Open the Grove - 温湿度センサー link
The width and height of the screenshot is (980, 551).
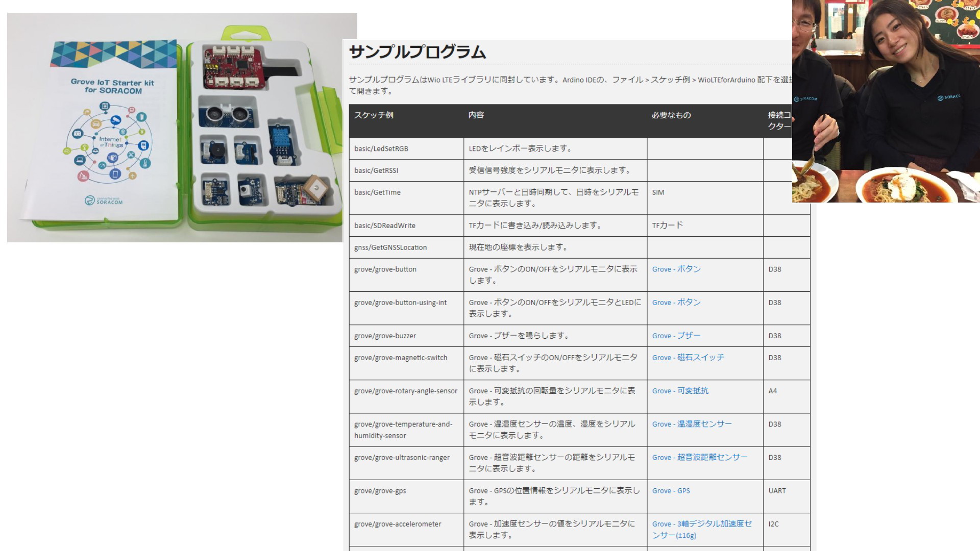692,424
